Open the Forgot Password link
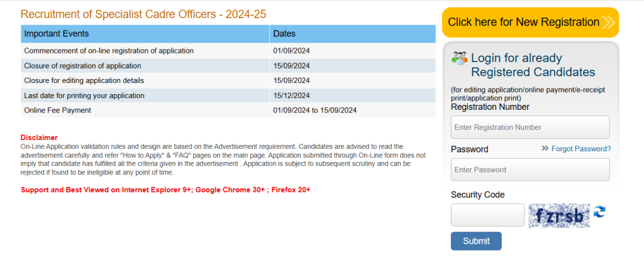This screenshot has width=644, height=265. (x=581, y=149)
